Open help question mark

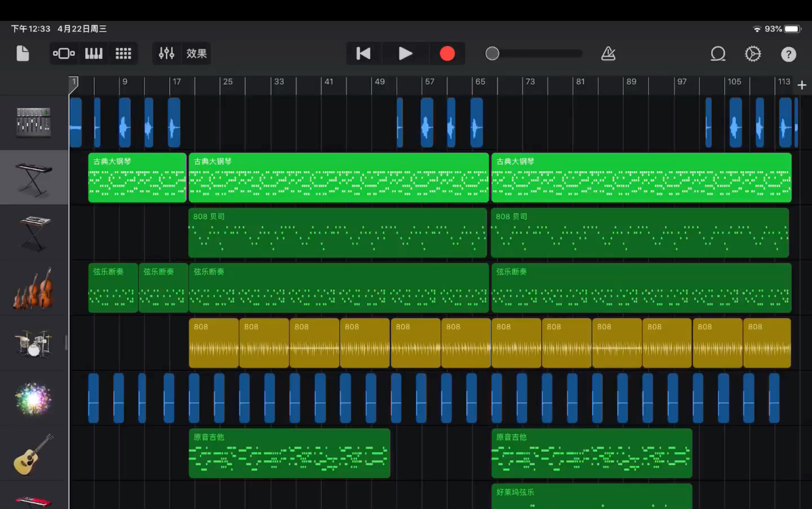pyautogui.click(x=788, y=54)
